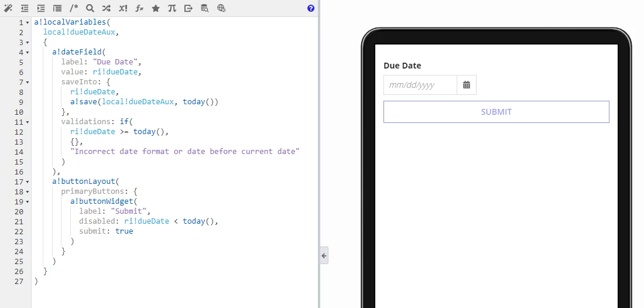This screenshot has height=308, width=644.
Task: Collapse a!buttonWidget fold at line 19
Action: 28,201
